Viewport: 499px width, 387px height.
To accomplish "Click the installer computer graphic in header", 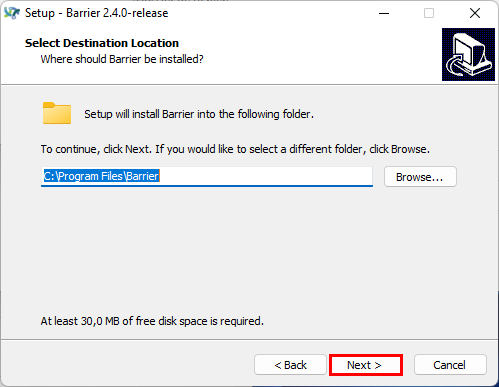I will click(468, 54).
